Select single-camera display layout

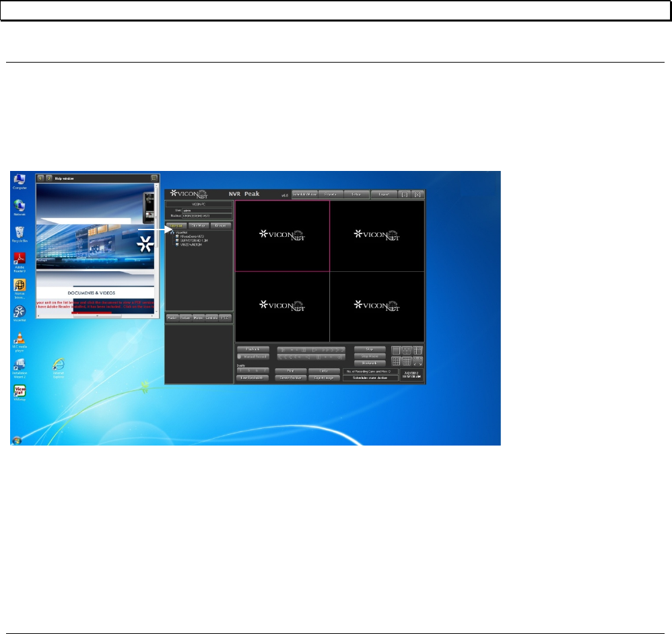(x=396, y=351)
